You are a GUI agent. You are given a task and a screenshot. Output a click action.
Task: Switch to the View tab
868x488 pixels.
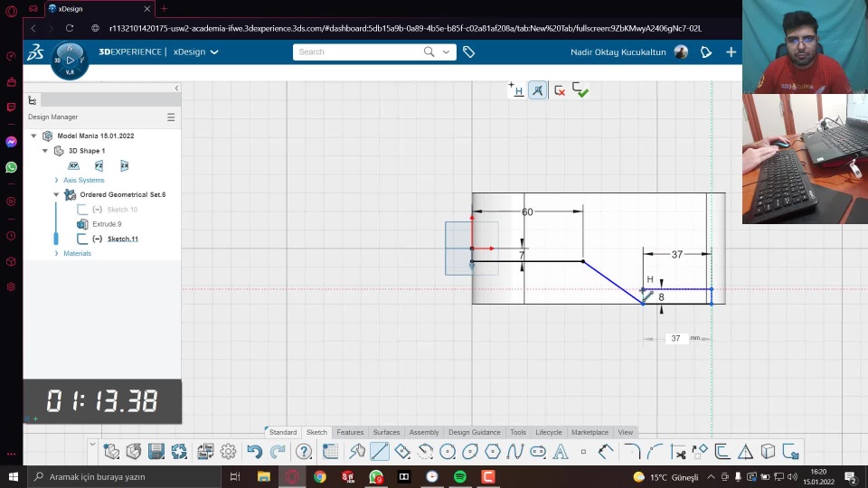coord(626,432)
